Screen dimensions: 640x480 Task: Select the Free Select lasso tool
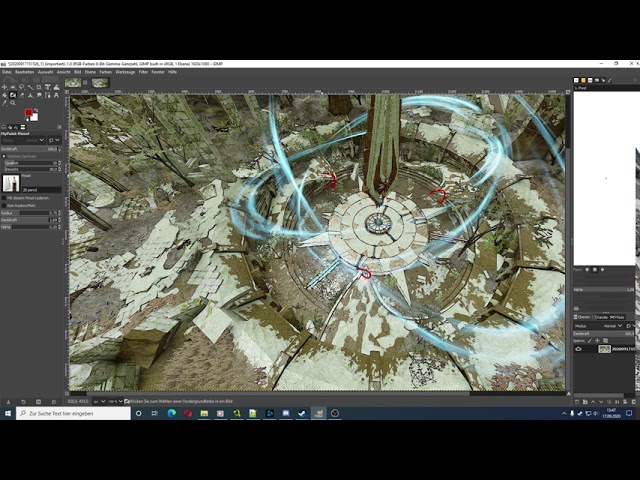tap(22, 87)
